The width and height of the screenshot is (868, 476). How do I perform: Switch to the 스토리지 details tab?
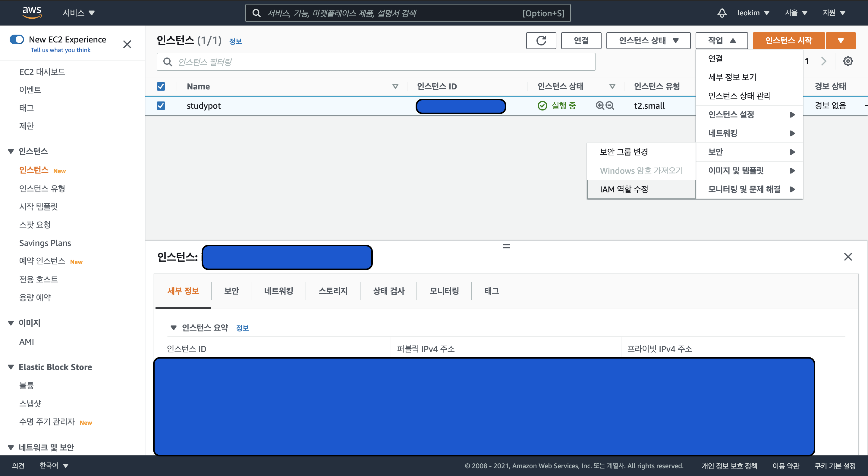tap(333, 291)
